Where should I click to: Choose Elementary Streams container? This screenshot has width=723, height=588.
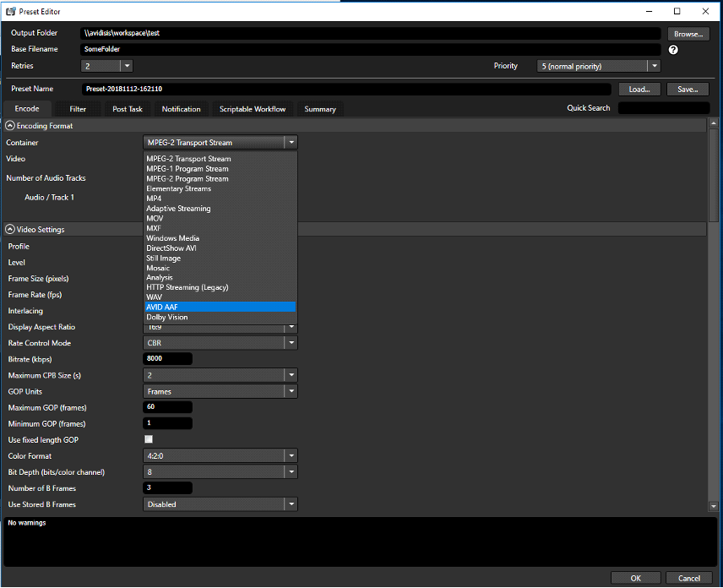pyautogui.click(x=220, y=188)
